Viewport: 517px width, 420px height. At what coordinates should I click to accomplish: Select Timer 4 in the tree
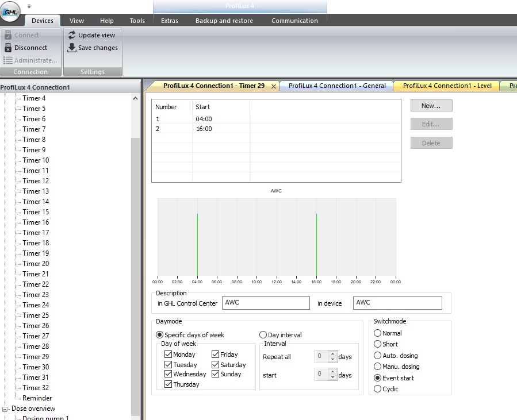(34, 98)
